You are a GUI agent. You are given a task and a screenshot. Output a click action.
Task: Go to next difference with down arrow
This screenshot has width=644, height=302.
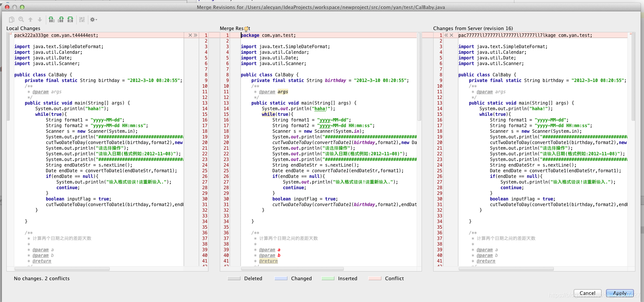40,20
